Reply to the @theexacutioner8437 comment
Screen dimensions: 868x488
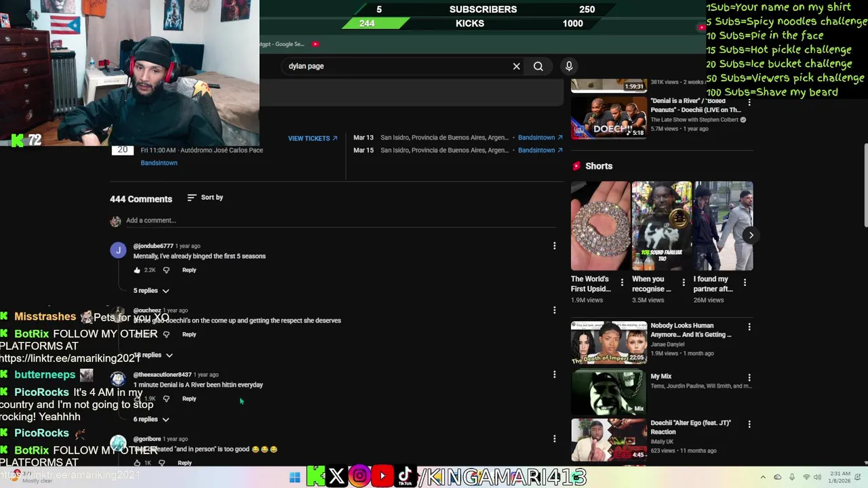tap(189, 399)
